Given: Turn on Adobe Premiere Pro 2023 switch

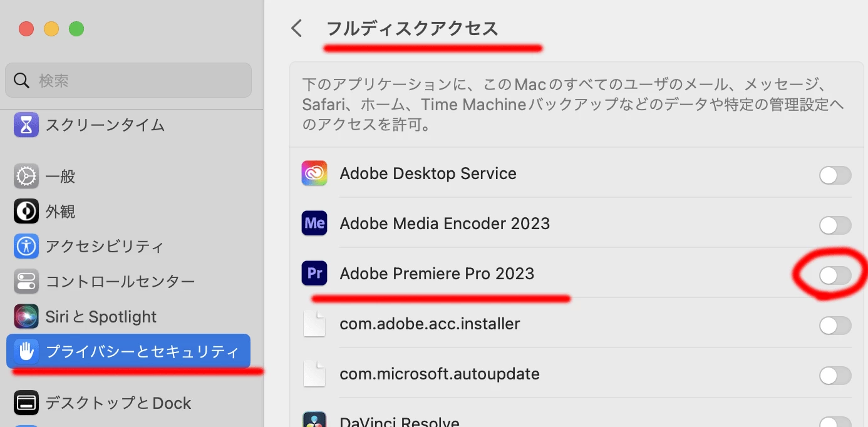Looking at the screenshot, I should 835,275.
